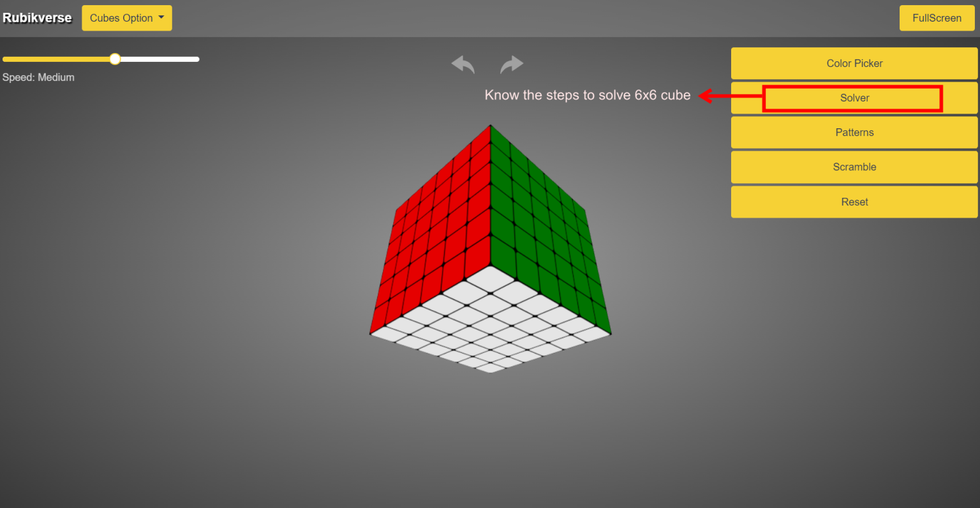Screen dimensions: 980x508
Task: Click the speed slider handle
Action: click(115, 59)
